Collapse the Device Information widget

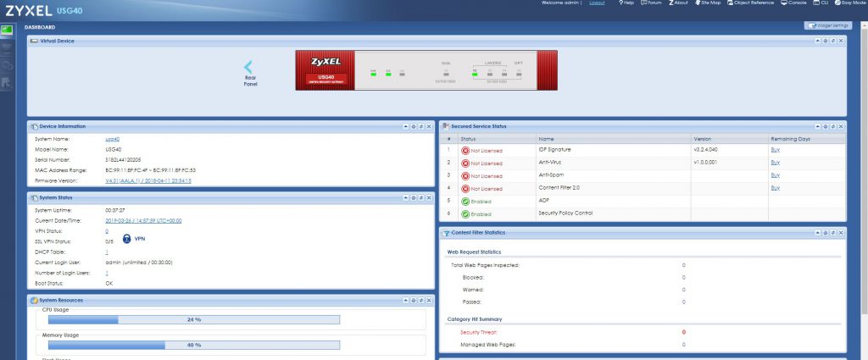[406, 127]
